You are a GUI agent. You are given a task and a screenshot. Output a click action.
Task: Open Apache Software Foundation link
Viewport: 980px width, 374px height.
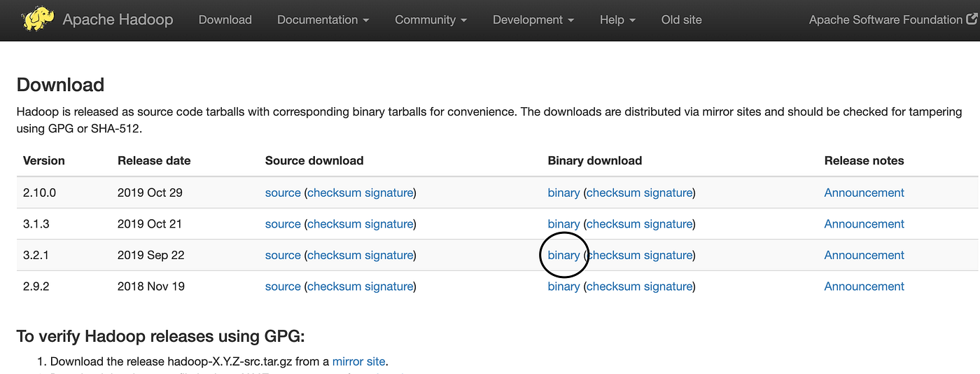tap(885, 20)
